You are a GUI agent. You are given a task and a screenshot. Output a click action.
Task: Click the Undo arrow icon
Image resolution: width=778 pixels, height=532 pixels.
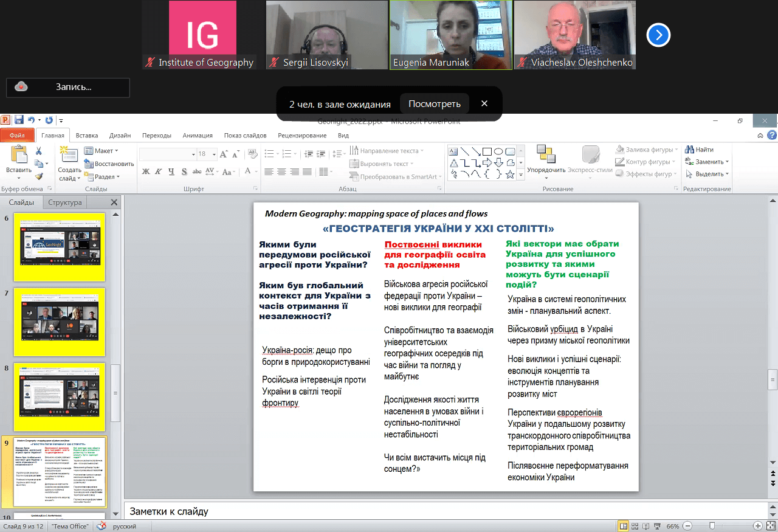(x=31, y=120)
